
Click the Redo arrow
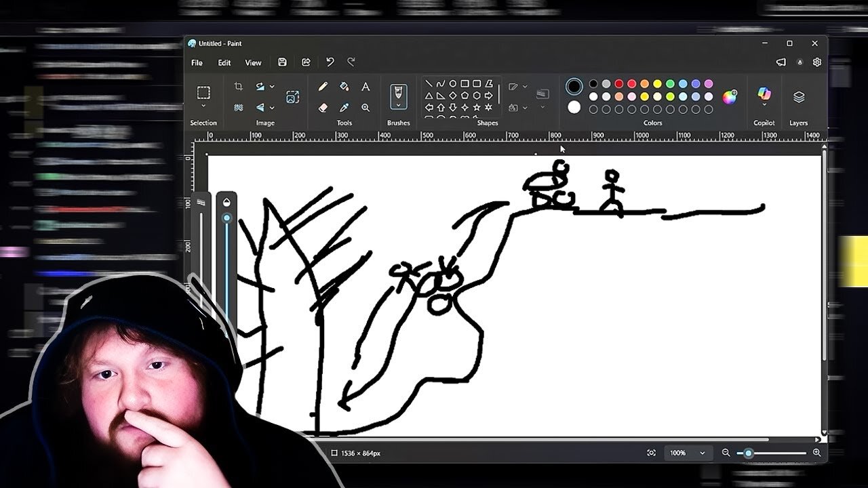[351, 62]
